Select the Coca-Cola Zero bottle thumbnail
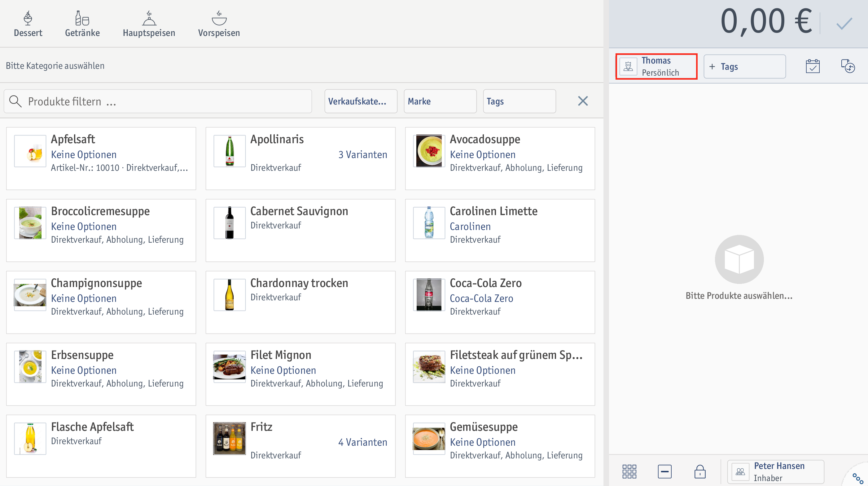 tap(429, 294)
